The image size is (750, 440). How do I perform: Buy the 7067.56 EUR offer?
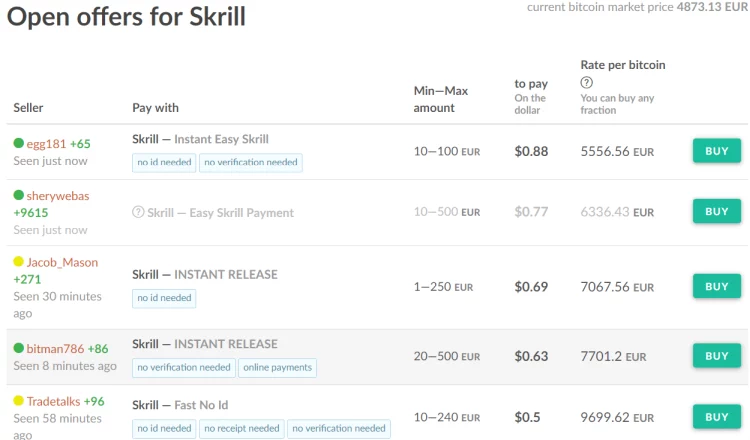point(717,286)
